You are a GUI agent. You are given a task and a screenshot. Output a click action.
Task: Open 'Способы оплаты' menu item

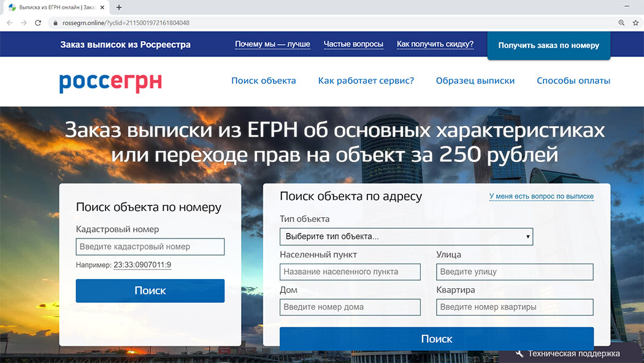click(573, 81)
